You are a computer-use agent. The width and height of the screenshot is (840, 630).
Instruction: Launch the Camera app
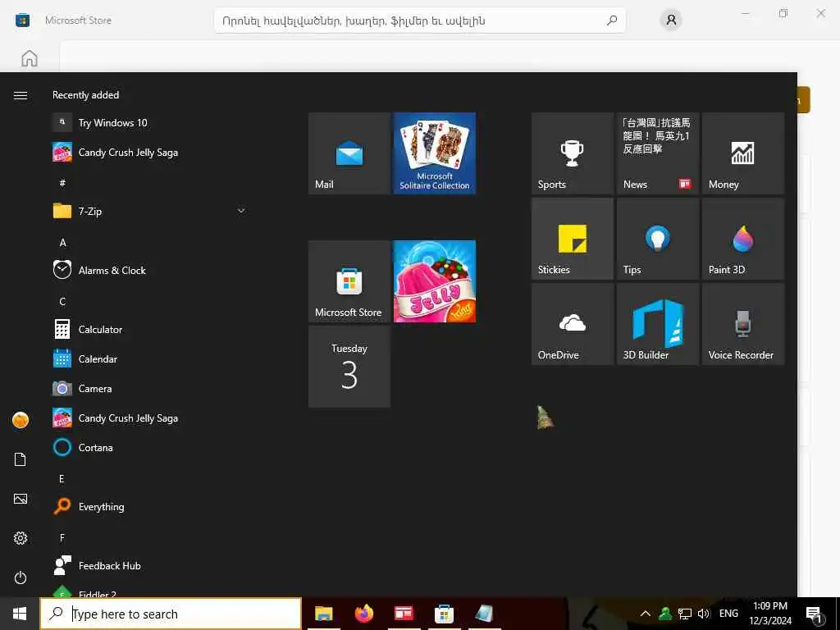pos(150,388)
